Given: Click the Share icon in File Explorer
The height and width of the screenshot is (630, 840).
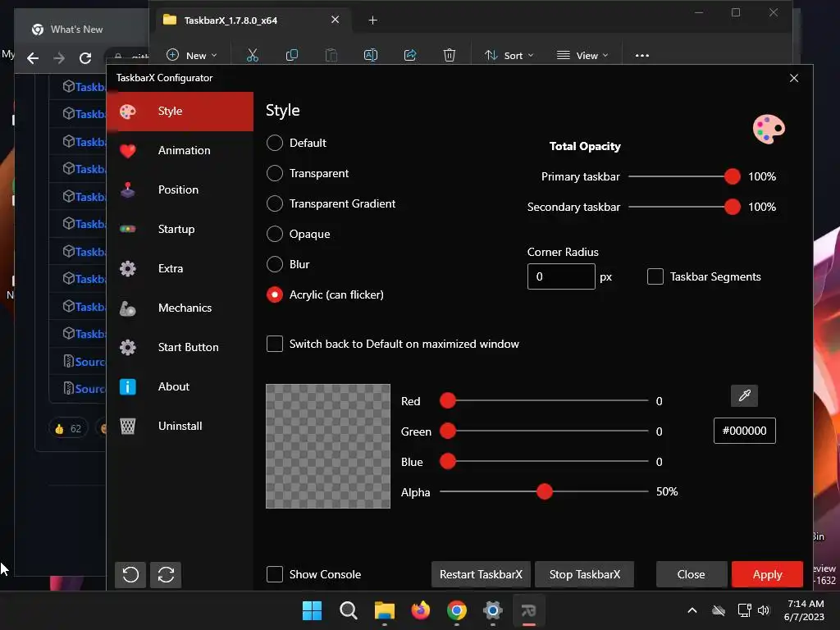Looking at the screenshot, I should [410, 55].
